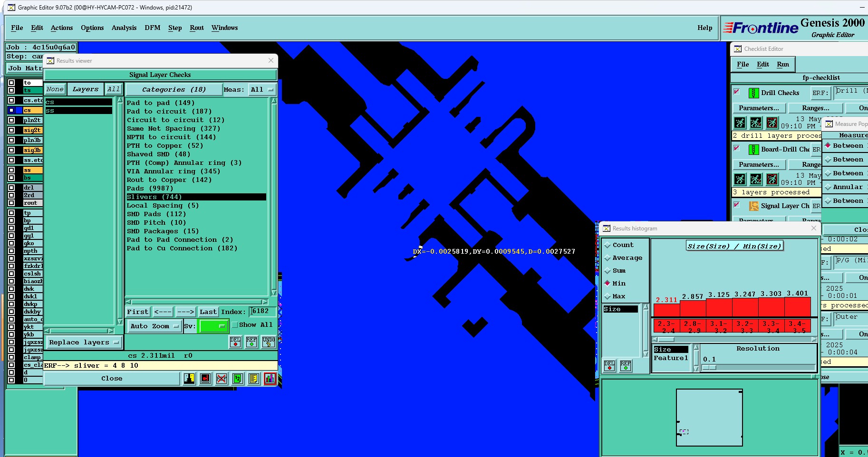Open the Help menu

coord(705,28)
